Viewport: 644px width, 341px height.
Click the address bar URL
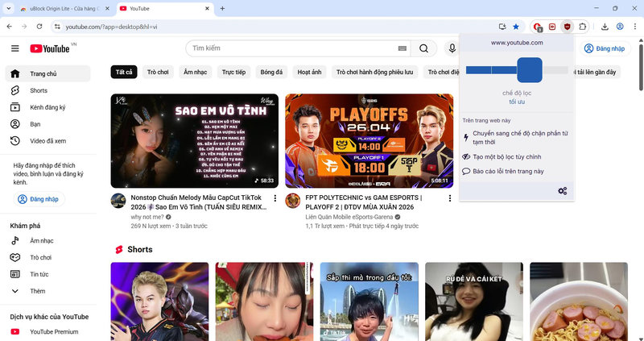[111, 27]
